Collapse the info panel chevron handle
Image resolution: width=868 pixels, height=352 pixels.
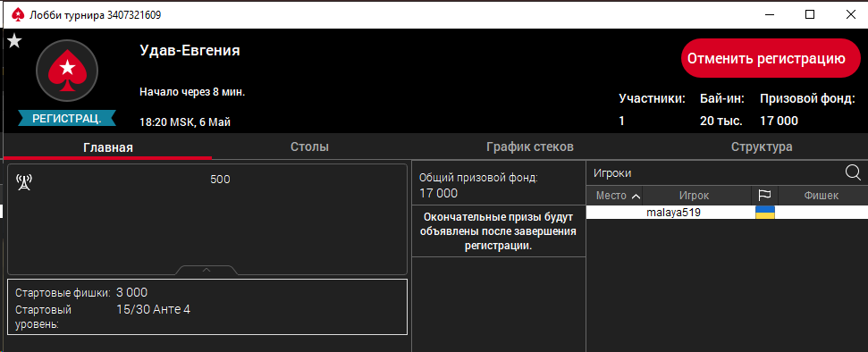(206, 270)
